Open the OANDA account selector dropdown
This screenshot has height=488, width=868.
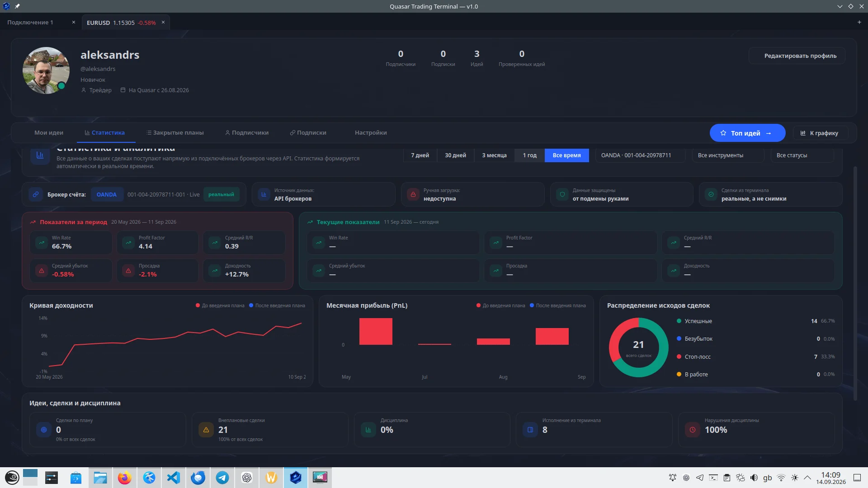(x=641, y=155)
